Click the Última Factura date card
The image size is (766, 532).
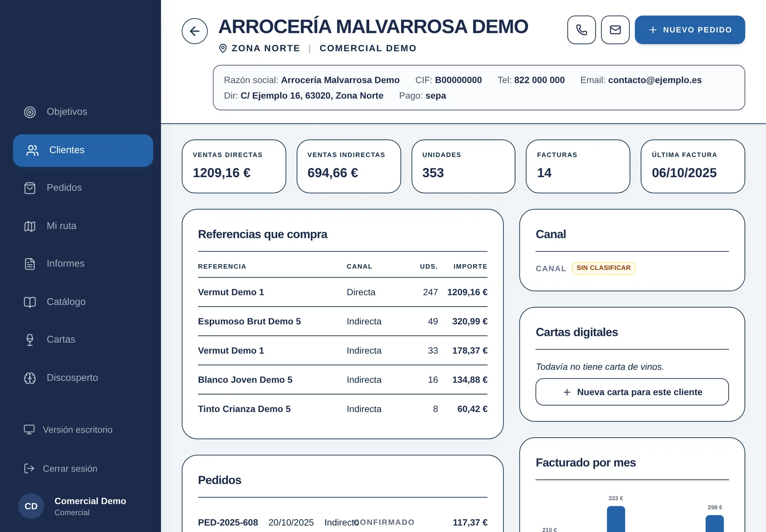[693, 166]
